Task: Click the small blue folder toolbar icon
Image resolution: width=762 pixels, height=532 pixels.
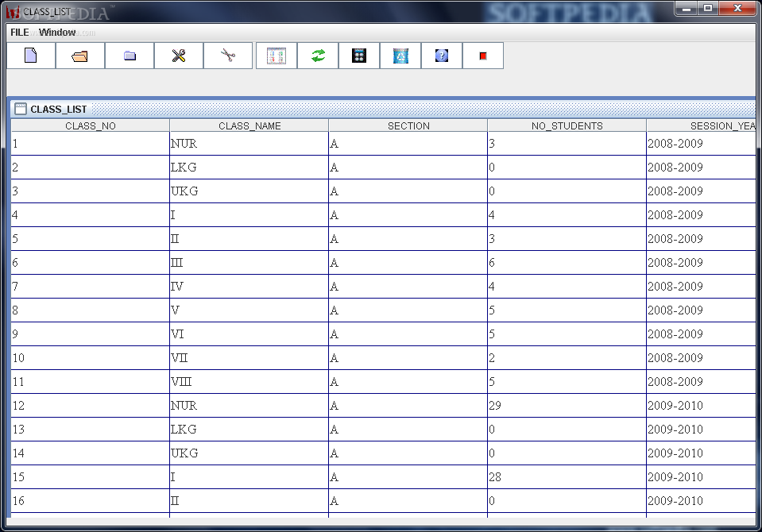Action: tap(130, 56)
